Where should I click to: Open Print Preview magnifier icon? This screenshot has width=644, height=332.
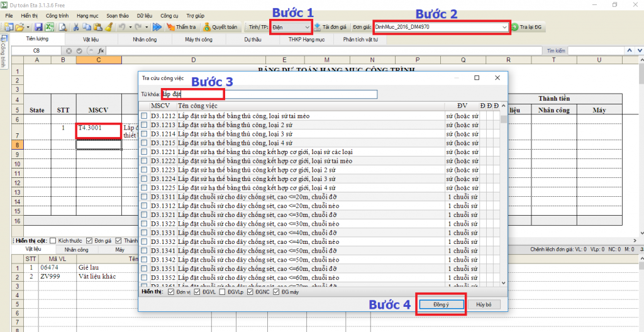62,27
